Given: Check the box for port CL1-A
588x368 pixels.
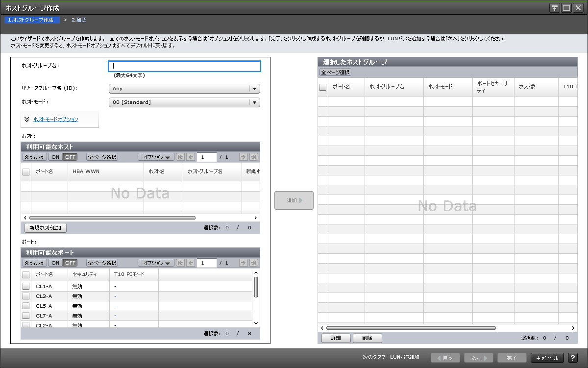Looking at the screenshot, I should pyautogui.click(x=26, y=286).
